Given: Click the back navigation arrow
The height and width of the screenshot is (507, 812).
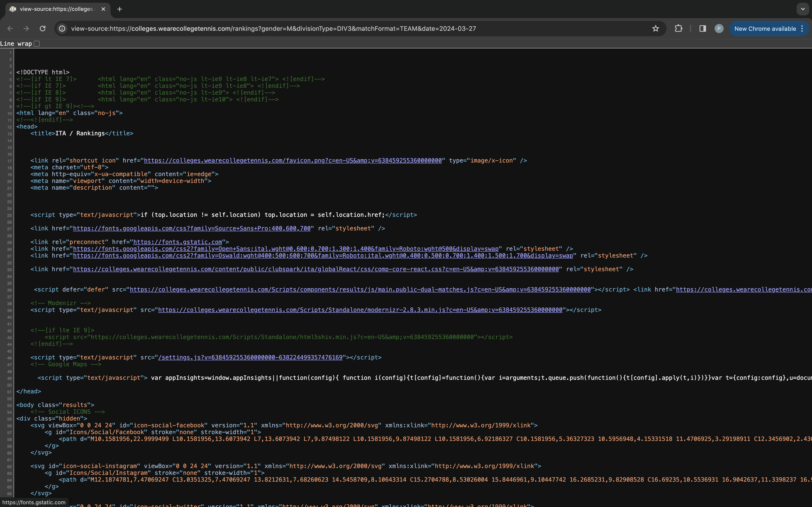Looking at the screenshot, I should [x=10, y=29].
